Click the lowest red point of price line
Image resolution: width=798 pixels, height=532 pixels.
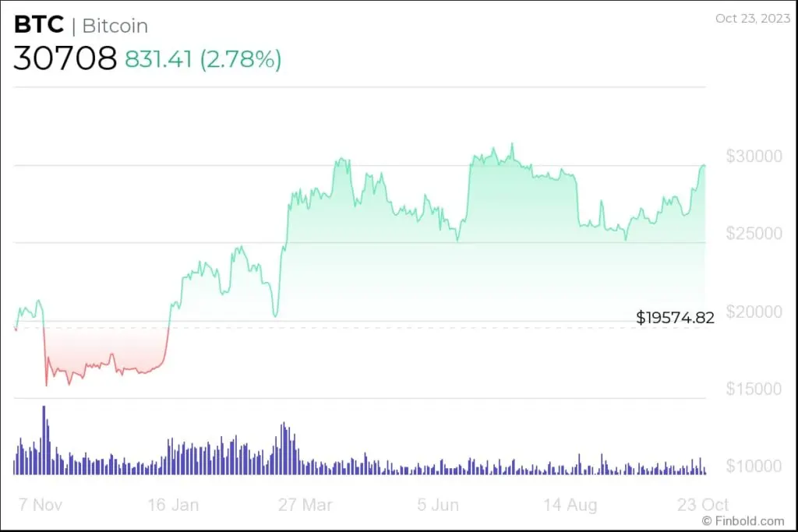(46, 385)
